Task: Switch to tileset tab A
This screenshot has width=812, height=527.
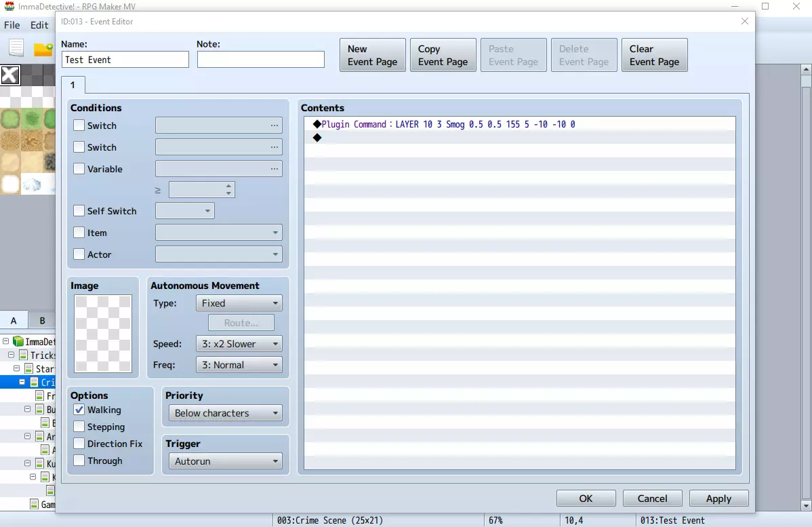Action: [14, 320]
